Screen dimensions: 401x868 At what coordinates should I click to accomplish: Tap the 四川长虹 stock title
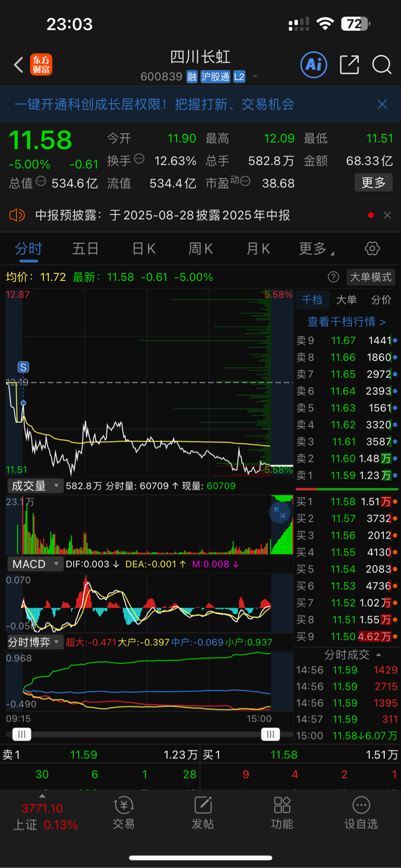coord(200,57)
